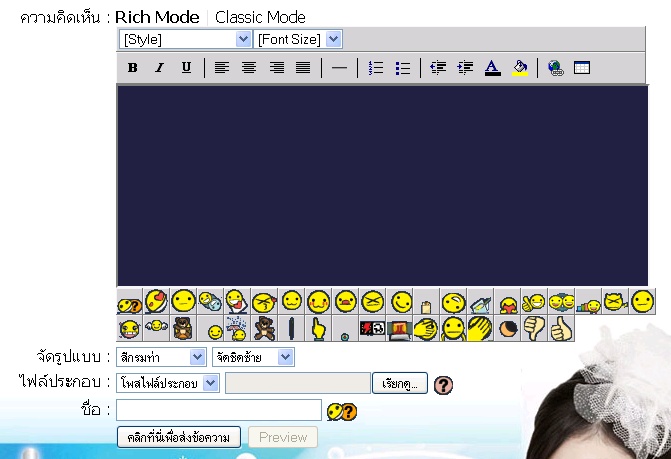
Task: Click the name input field
Action: [219, 410]
